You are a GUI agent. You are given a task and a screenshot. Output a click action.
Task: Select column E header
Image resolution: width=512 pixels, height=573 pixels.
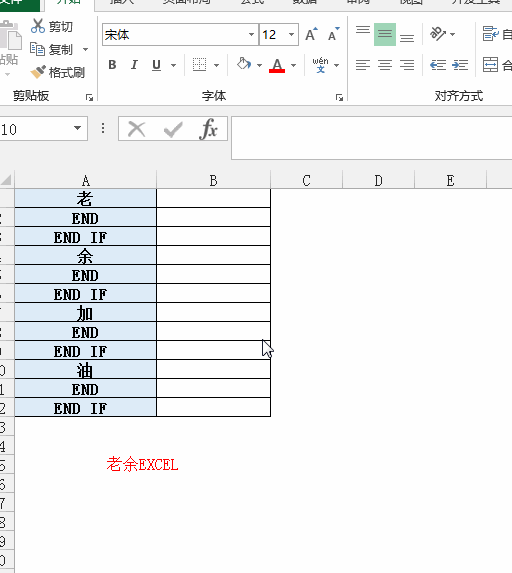451,180
